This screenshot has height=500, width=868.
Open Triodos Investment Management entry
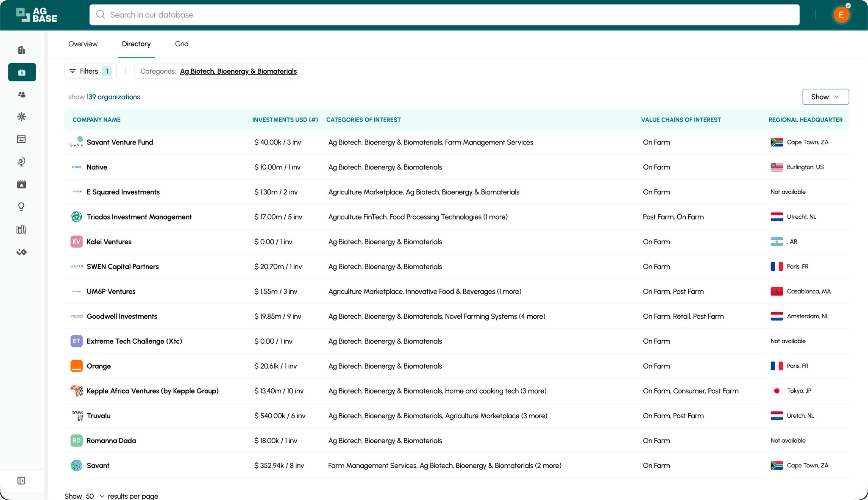tap(139, 217)
